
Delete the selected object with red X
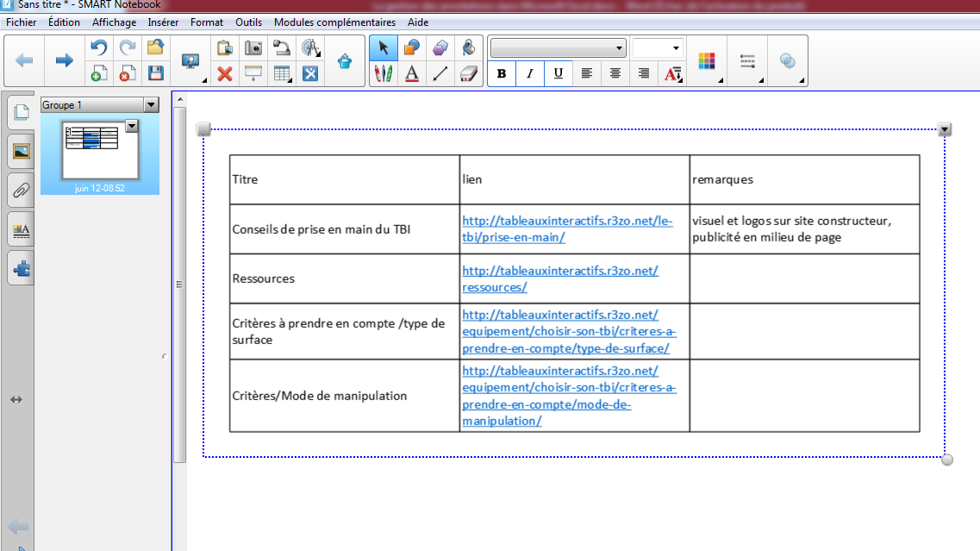224,74
